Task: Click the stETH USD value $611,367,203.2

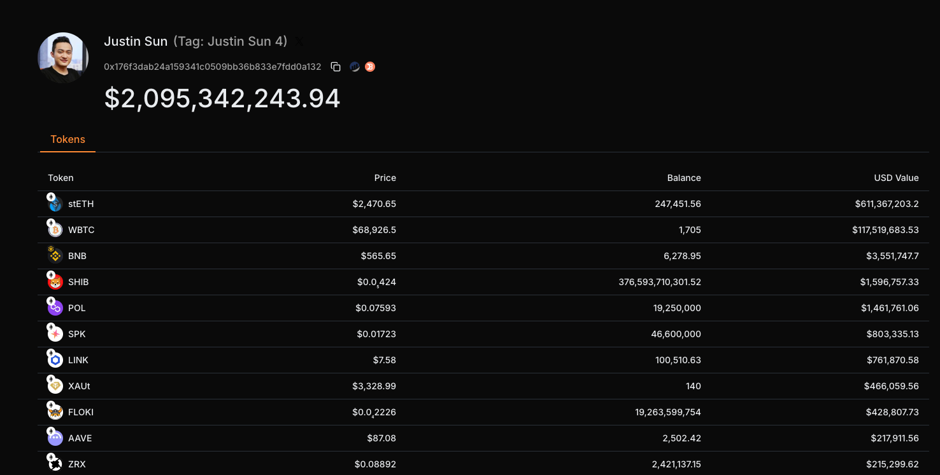Action: click(887, 204)
